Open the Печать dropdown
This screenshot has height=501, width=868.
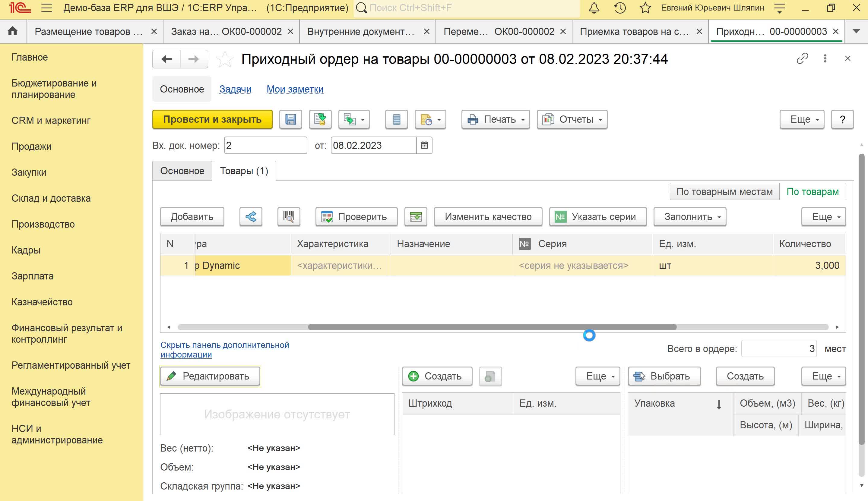click(496, 119)
